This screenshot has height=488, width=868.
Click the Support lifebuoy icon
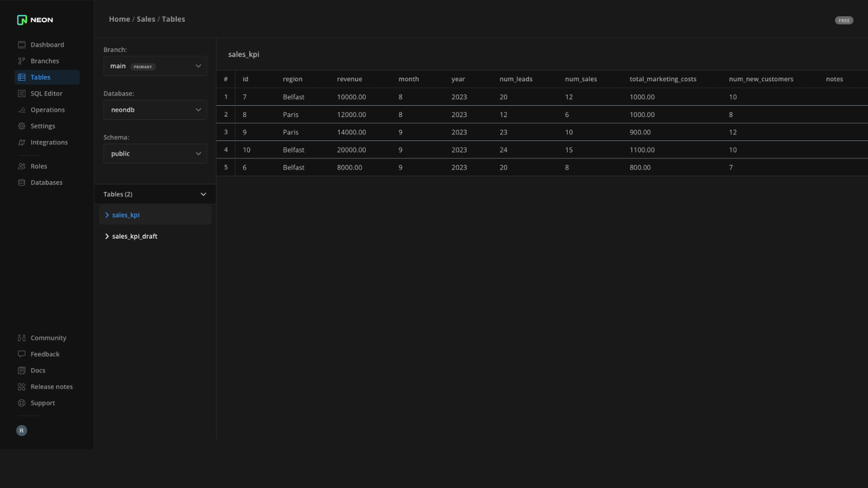coord(22,403)
